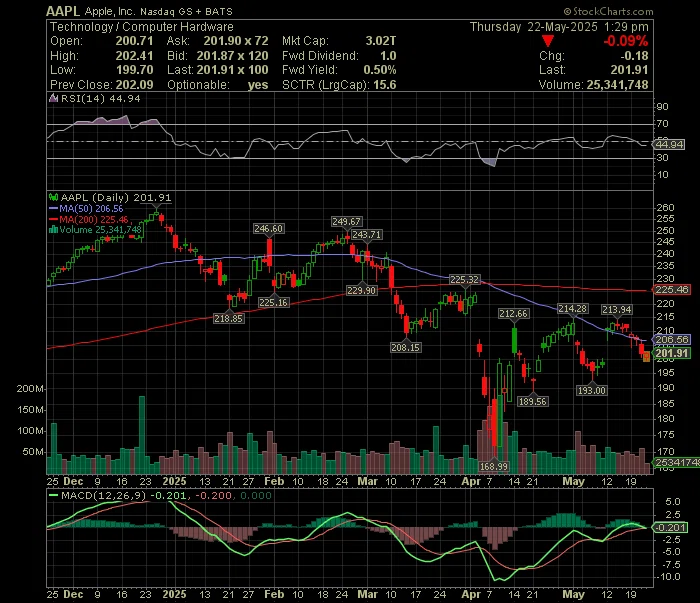Click the SCTR (LrgCap) value 15.6

[384, 85]
